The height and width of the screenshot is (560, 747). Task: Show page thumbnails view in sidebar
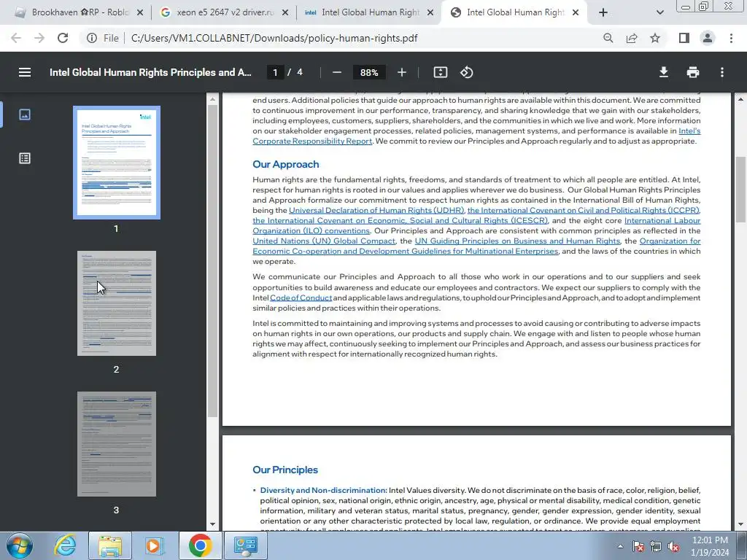coord(25,114)
